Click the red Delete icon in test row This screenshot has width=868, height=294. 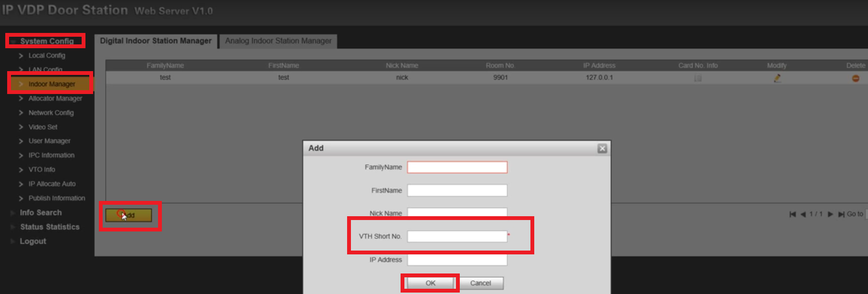tap(856, 78)
